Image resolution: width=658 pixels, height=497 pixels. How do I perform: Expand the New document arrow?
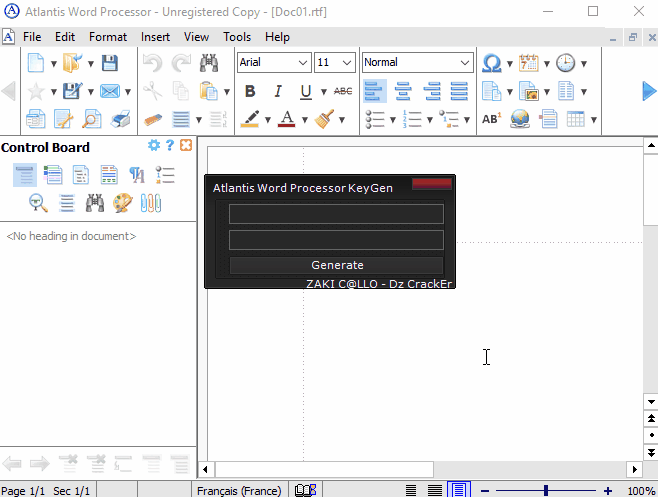(53, 64)
